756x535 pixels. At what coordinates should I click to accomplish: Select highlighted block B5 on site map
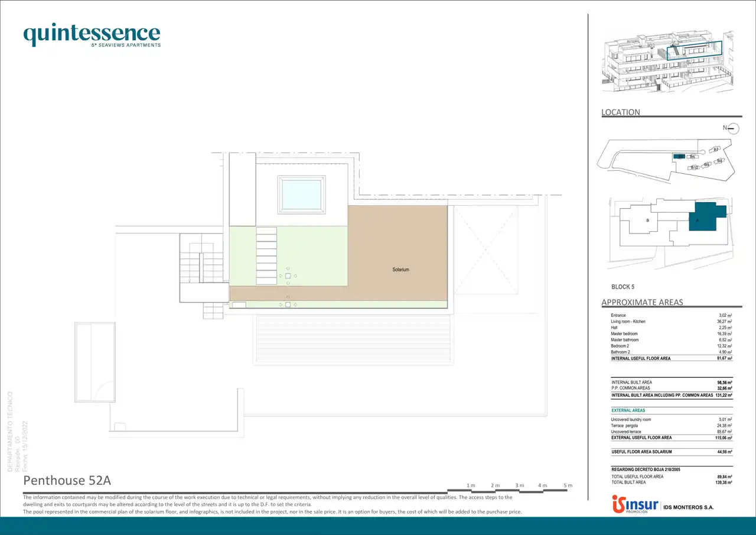(679, 157)
